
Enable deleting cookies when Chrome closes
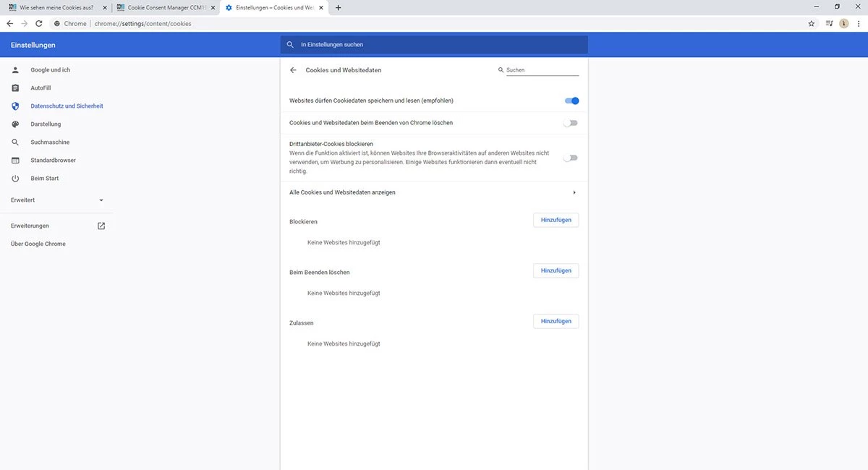click(x=571, y=123)
